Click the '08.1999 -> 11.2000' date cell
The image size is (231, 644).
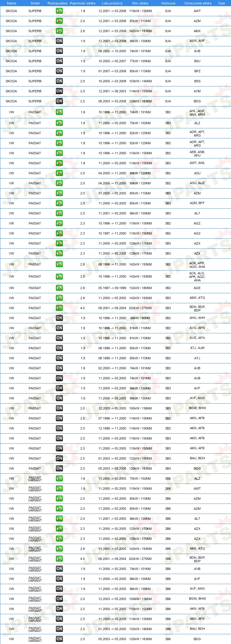(x=112, y=358)
